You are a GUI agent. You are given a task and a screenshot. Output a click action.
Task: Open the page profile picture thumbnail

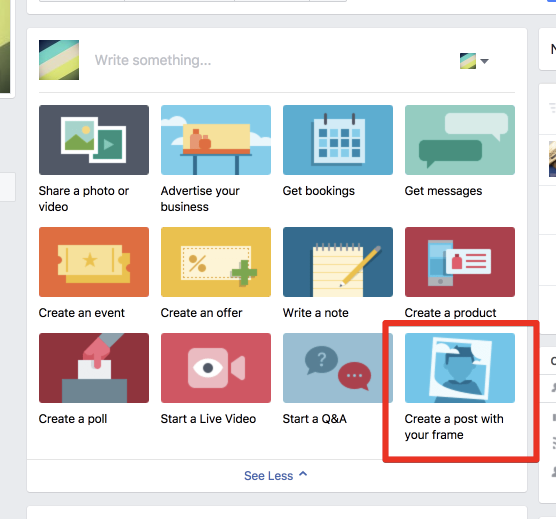[59, 60]
